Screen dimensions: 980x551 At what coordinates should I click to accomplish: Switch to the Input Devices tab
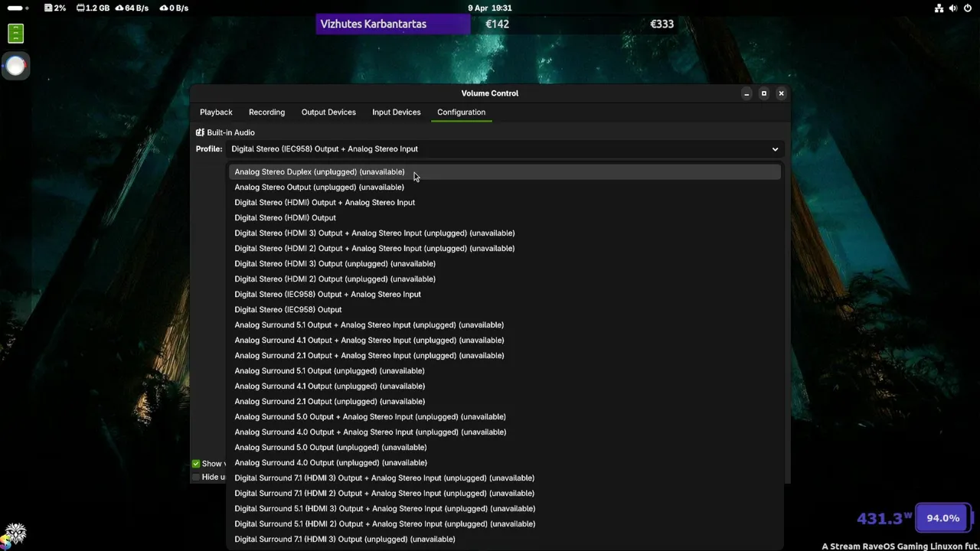pos(396,112)
